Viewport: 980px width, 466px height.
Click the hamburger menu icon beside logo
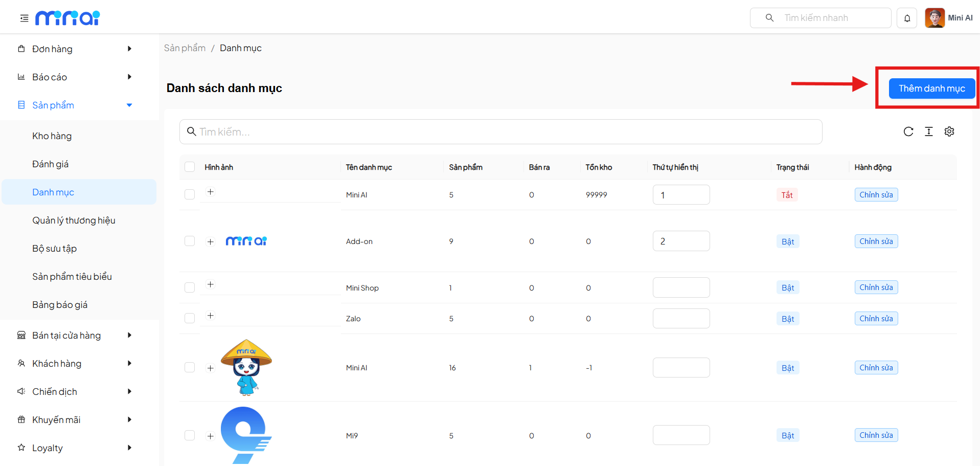coord(24,18)
